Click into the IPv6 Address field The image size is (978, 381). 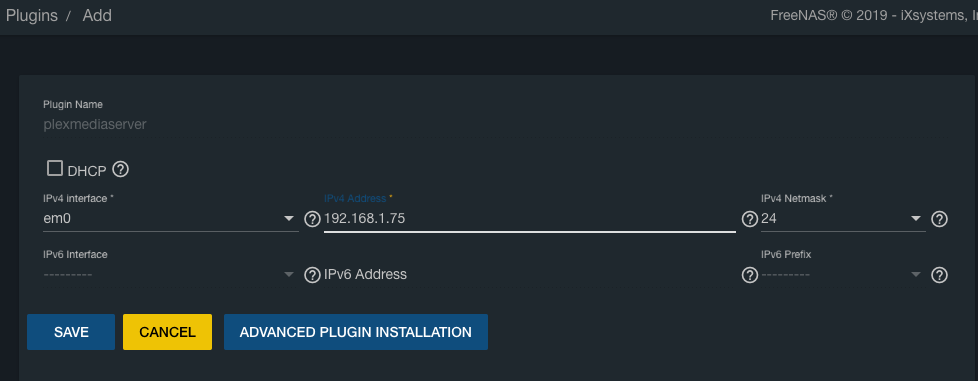click(530, 274)
